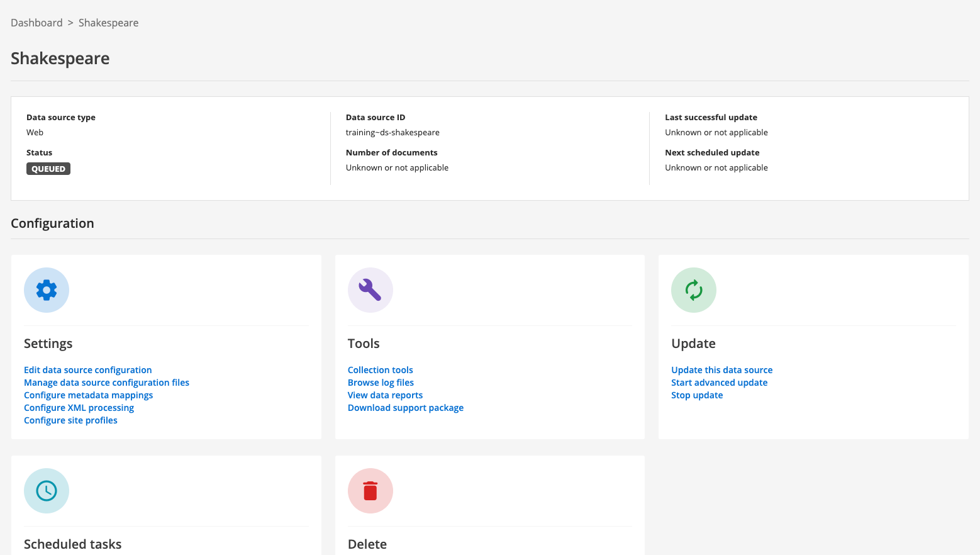This screenshot has height=555, width=980.
Task: Click Stop update link
Action: (x=697, y=395)
